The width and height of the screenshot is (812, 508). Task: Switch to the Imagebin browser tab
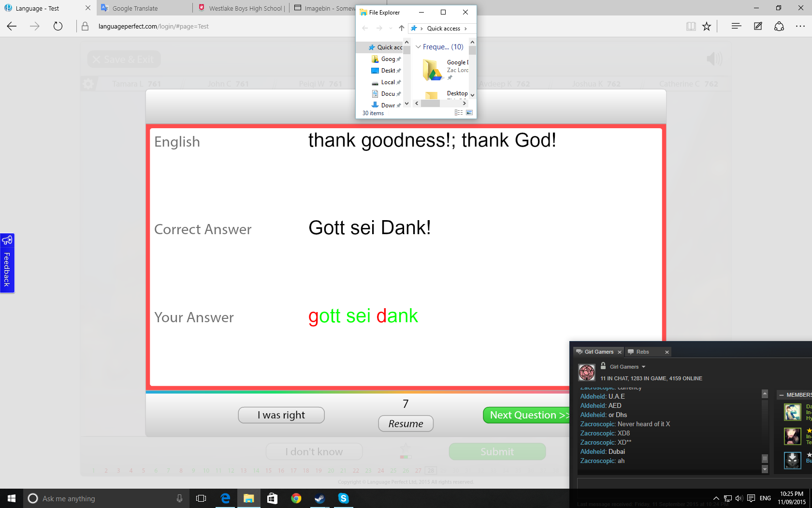tap(325, 8)
